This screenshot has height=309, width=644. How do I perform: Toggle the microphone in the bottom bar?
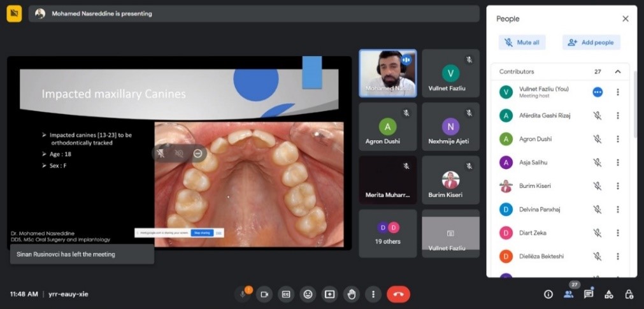coord(243,294)
